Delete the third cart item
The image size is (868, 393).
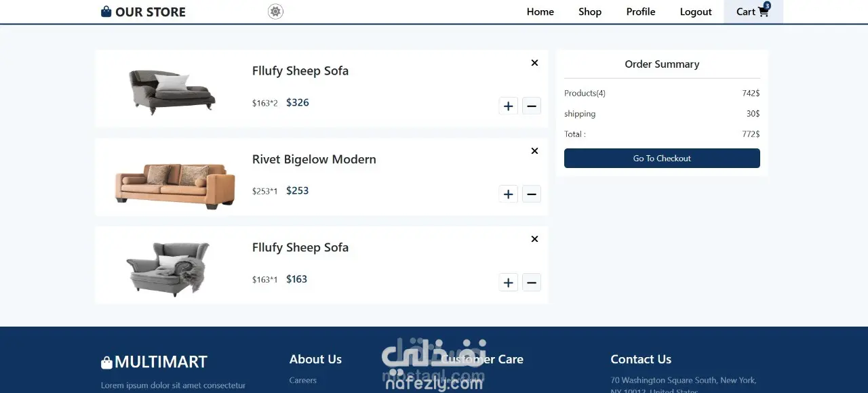click(534, 239)
